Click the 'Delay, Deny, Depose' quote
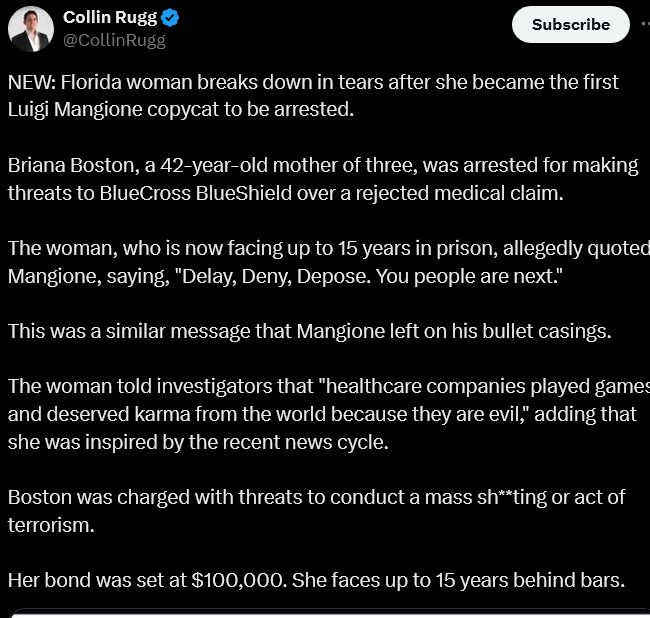 click(275, 276)
